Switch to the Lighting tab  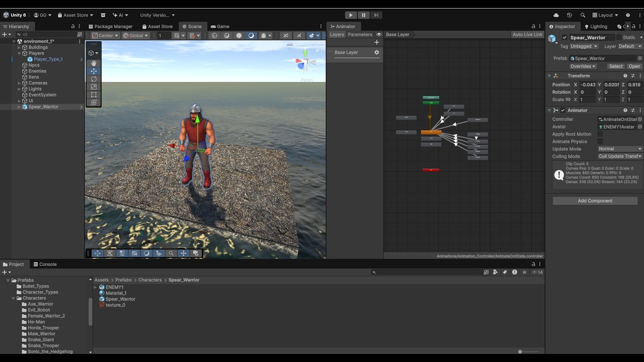point(596,27)
